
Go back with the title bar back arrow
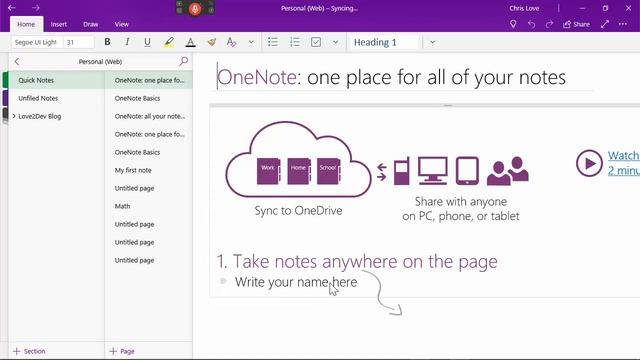[x=11, y=8]
